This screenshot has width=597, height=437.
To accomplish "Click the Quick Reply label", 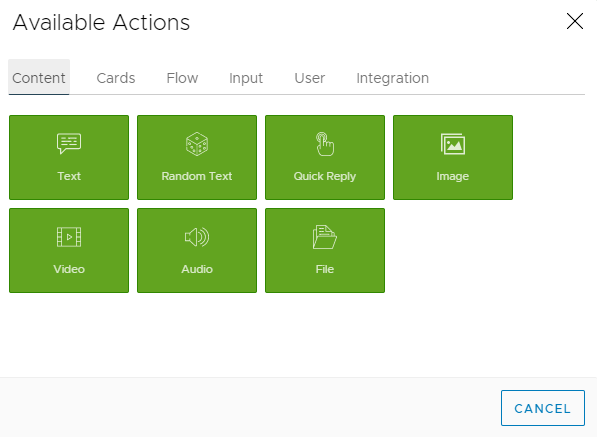I will [325, 176].
